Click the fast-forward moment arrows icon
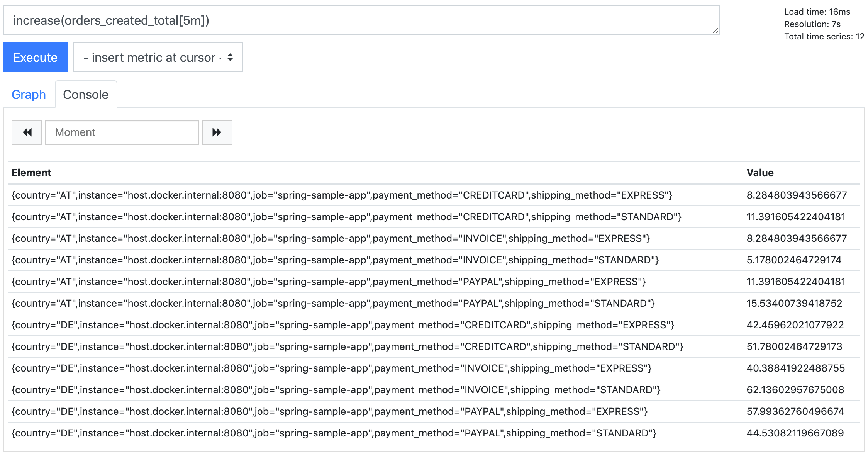Screen dimensions: 868x455 tap(217, 132)
